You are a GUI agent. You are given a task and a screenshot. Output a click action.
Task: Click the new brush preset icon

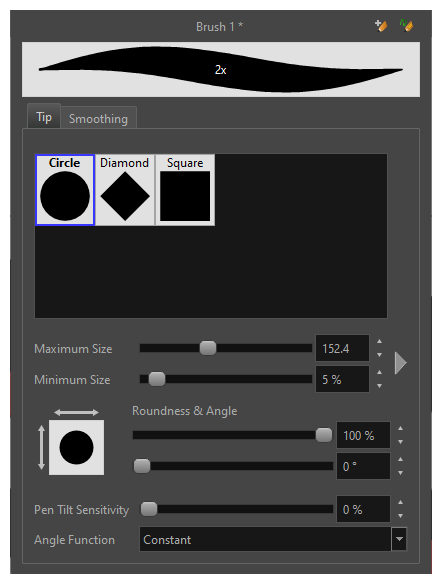(x=381, y=26)
